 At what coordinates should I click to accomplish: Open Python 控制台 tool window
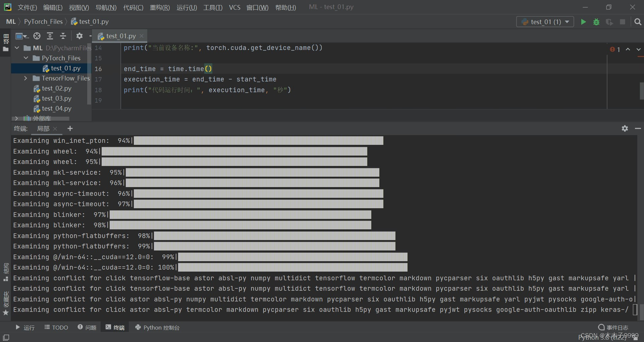click(157, 328)
